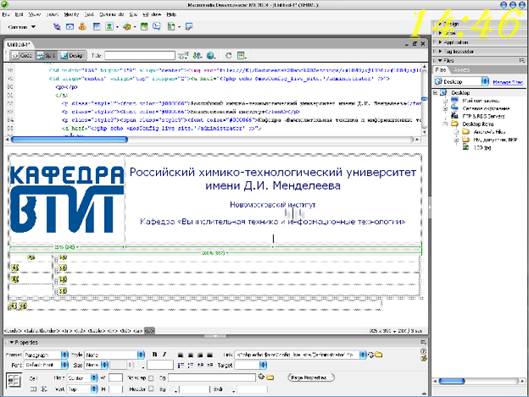Insert a Hyperlink from the Common toolbar
This screenshot has width=529, height=397.
(x=57, y=27)
